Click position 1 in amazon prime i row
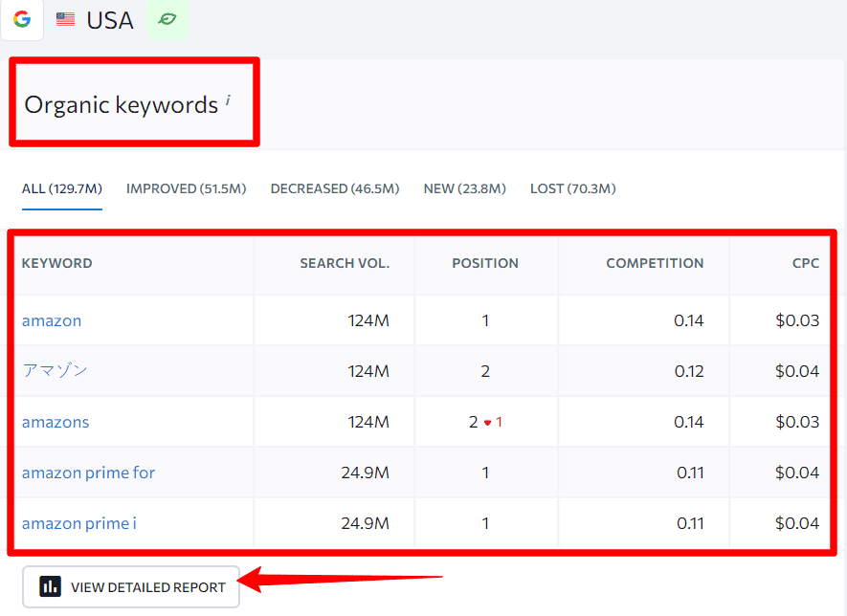 pyautogui.click(x=485, y=523)
